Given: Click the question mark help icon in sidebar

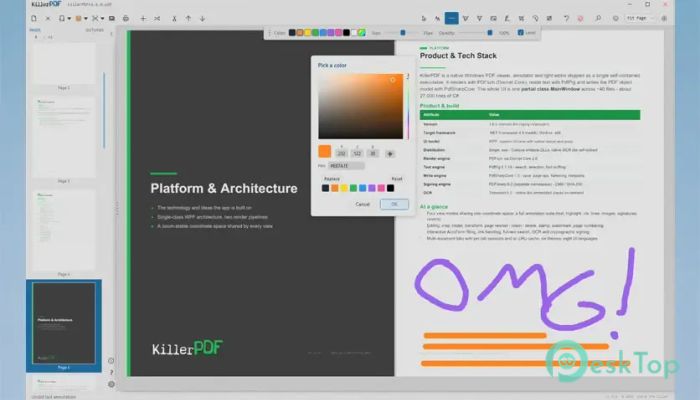Looking at the screenshot, I should coord(111,372).
